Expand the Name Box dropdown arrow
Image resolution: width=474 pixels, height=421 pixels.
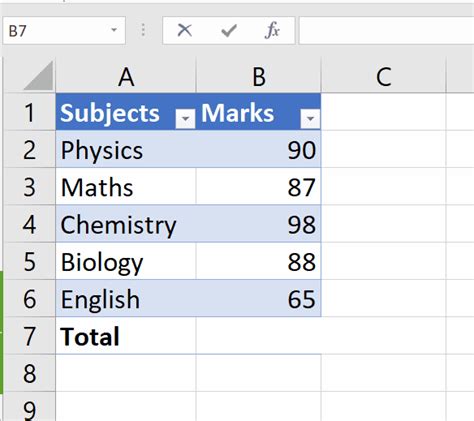coord(114,30)
